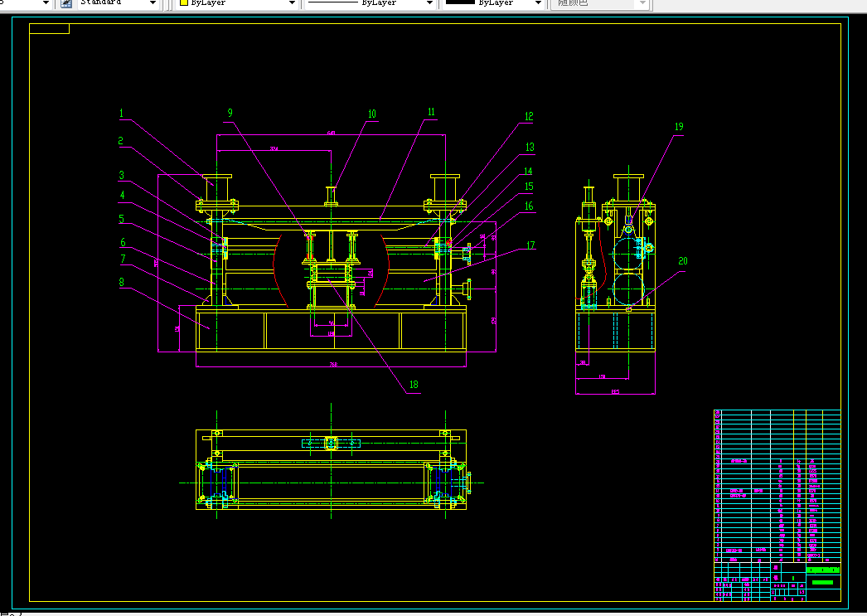Screen dimensions: 867x616
Task: Select part label number 19 on side view
Action: [679, 127]
